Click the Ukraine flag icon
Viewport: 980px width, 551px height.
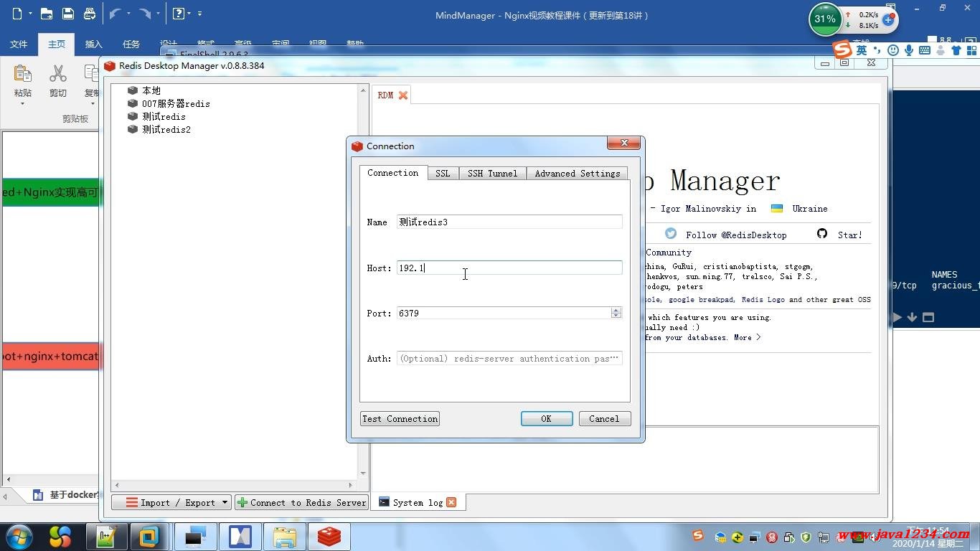[777, 208]
